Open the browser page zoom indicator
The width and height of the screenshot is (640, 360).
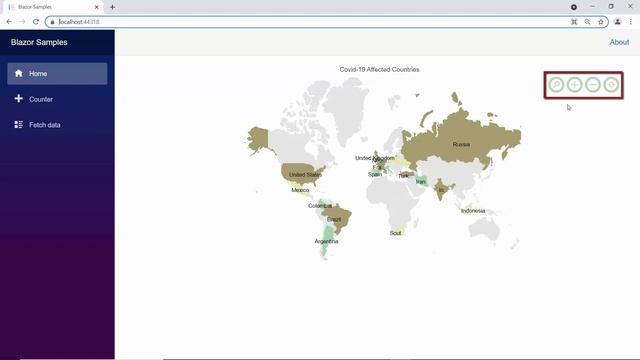point(587,22)
